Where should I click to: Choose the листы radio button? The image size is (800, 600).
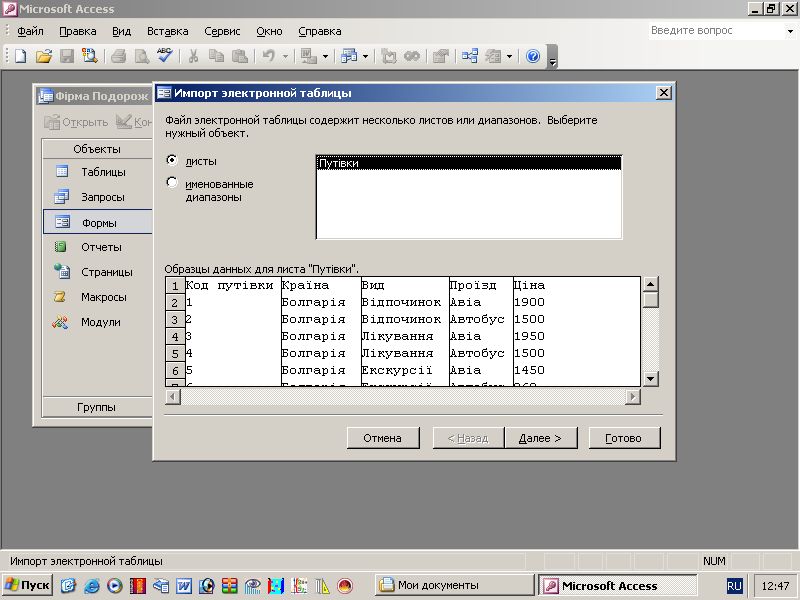(172, 160)
